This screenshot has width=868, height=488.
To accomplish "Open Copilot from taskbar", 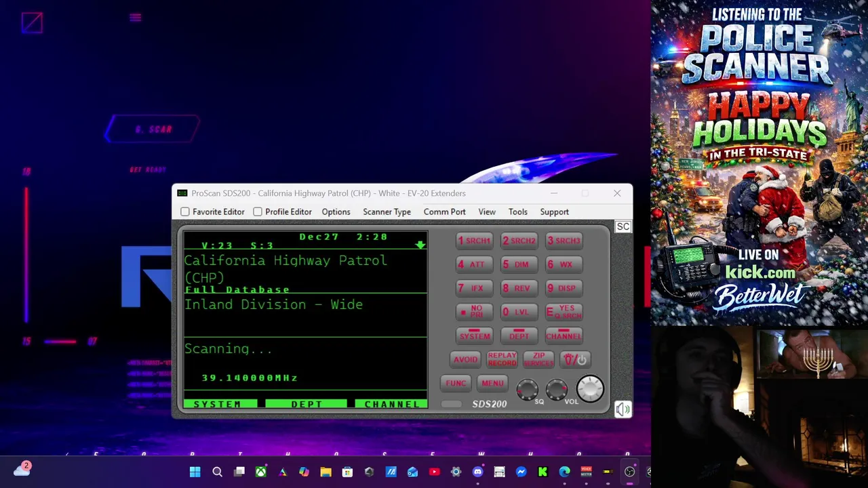I will [x=304, y=472].
